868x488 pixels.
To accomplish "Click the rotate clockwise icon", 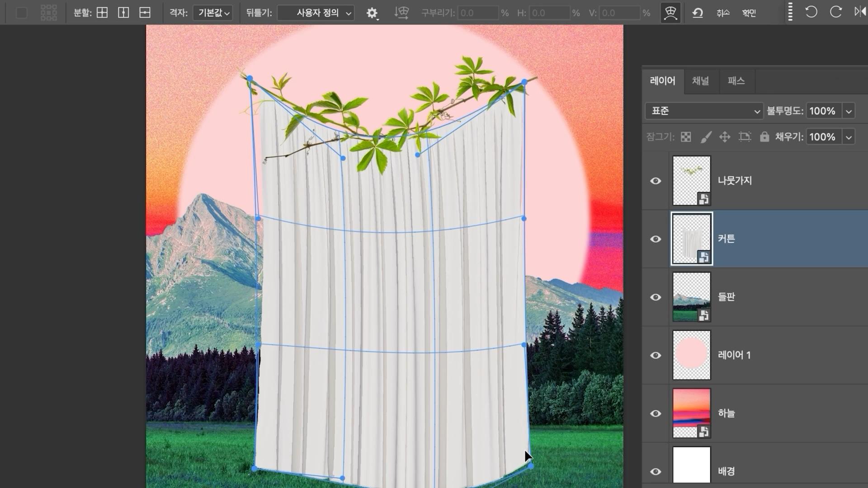I will point(835,12).
